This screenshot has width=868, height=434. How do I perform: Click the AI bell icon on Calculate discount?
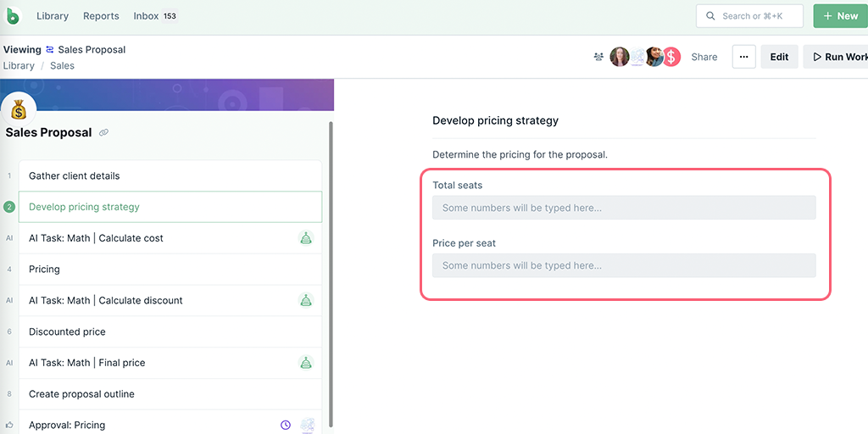(305, 301)
